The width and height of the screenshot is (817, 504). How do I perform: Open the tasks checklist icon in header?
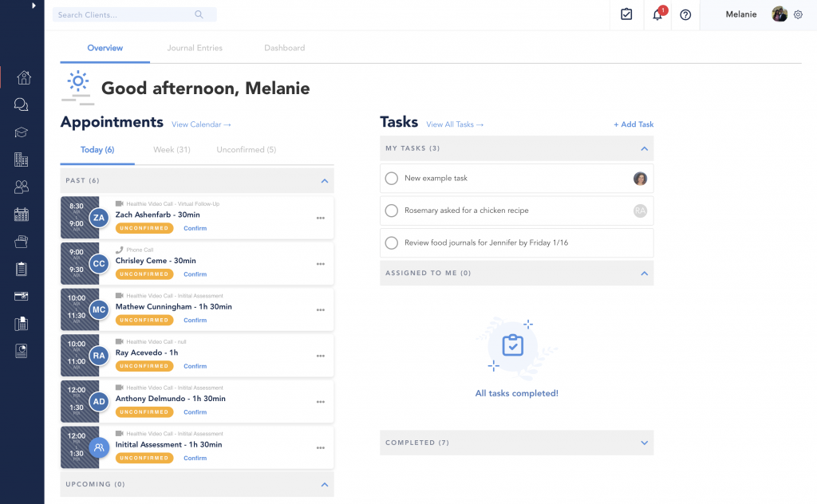point(626,14)
